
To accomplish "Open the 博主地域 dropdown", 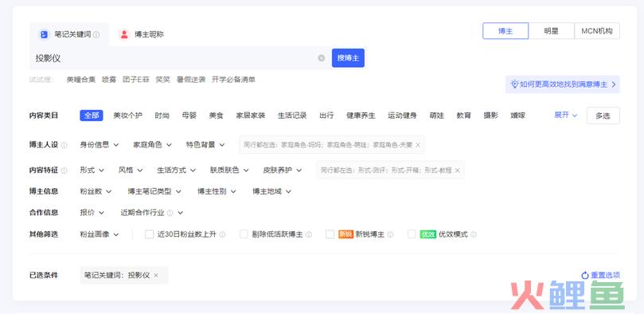I will [x=271, y=191].
